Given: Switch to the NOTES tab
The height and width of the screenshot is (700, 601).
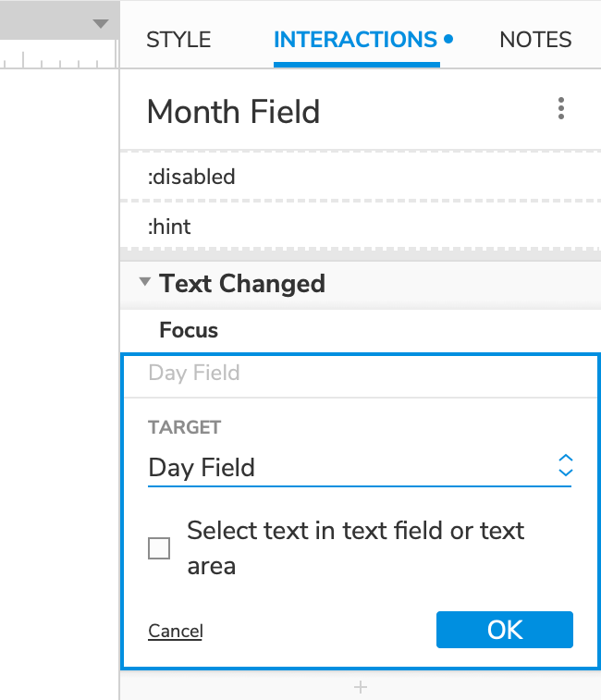Looking at the screenshot, I should (535, 40).
